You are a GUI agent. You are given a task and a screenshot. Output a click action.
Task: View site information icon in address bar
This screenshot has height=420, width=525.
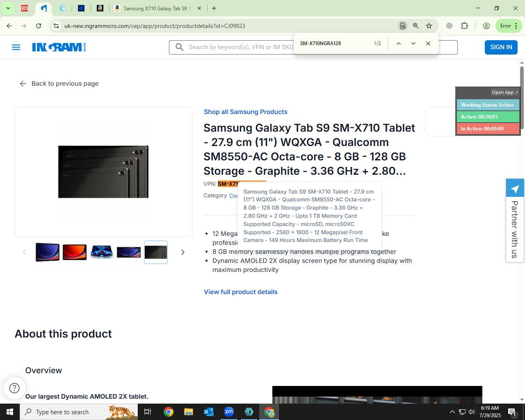(57, 26)
